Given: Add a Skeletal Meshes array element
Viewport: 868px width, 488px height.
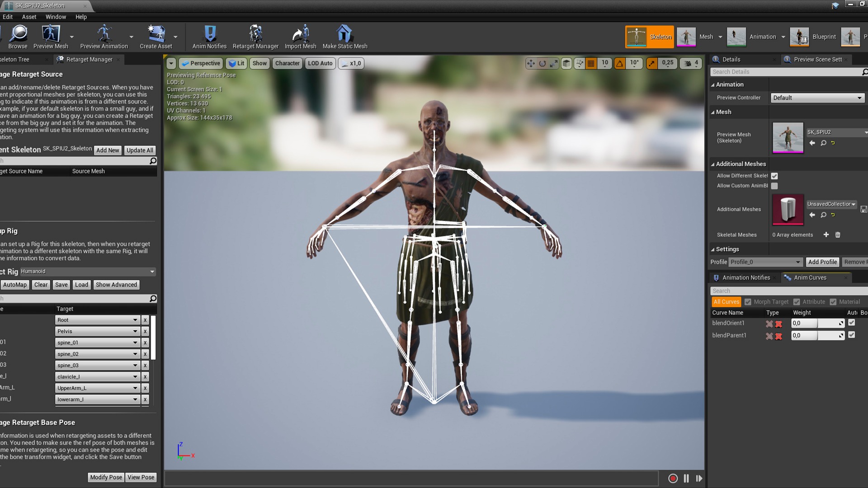Looking at the screenshot, I should pos(826,235).
